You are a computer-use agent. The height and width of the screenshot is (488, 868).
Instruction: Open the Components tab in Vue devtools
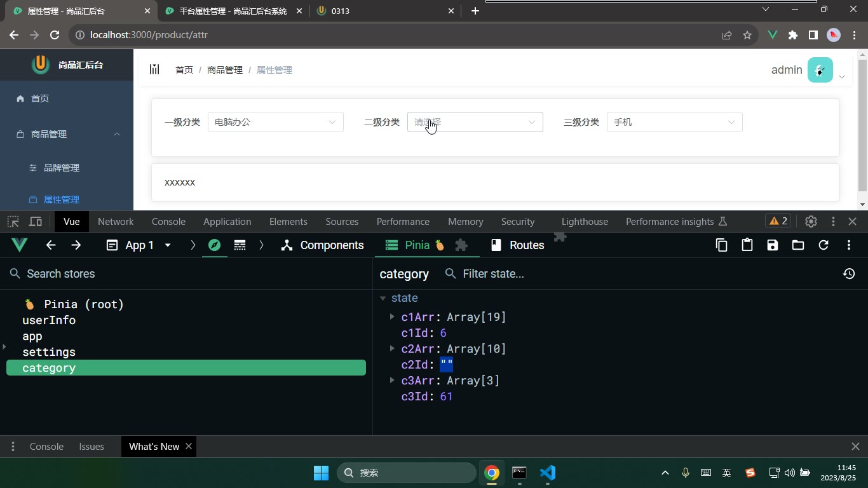click(323, 245)
